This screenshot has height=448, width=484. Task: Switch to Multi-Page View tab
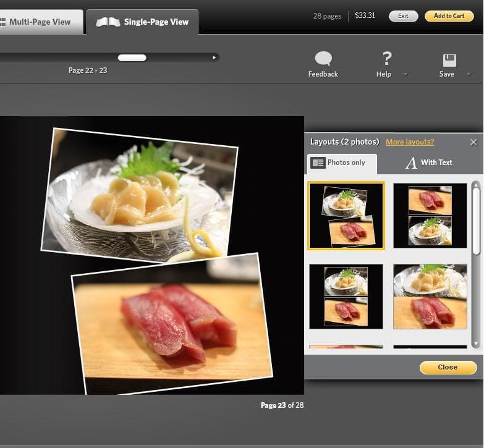coord(38,22)
